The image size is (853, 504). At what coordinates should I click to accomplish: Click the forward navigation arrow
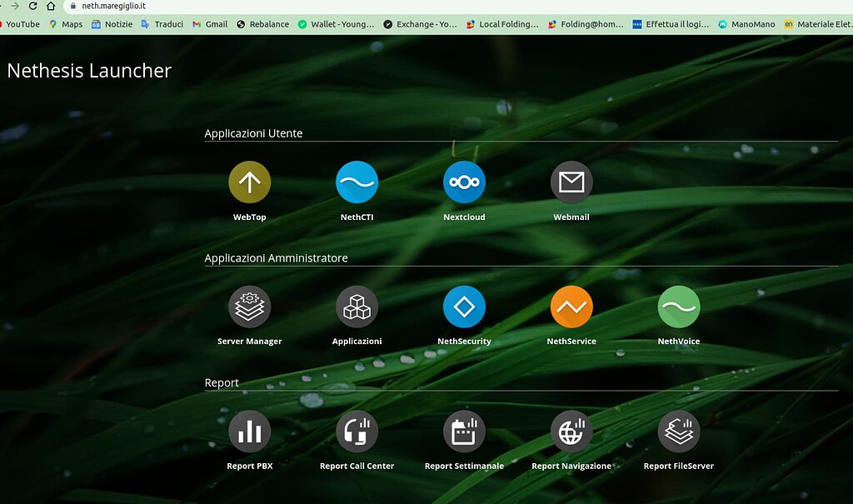15,6
